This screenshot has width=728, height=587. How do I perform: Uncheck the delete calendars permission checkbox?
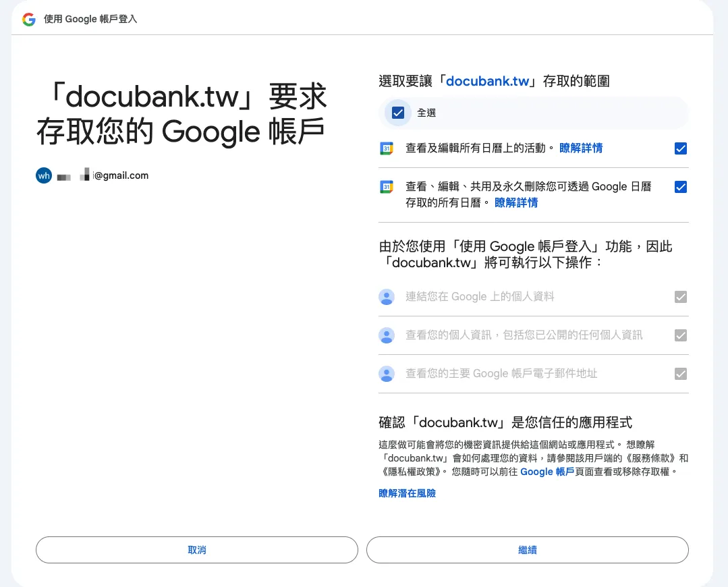pyautogui.click(x=680, y=187)
